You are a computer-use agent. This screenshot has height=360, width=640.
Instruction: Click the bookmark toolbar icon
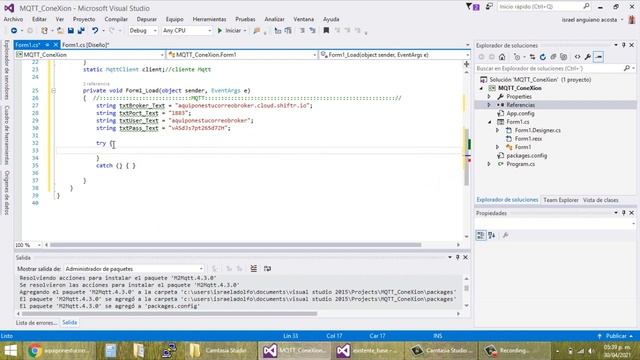click(326, 31)
